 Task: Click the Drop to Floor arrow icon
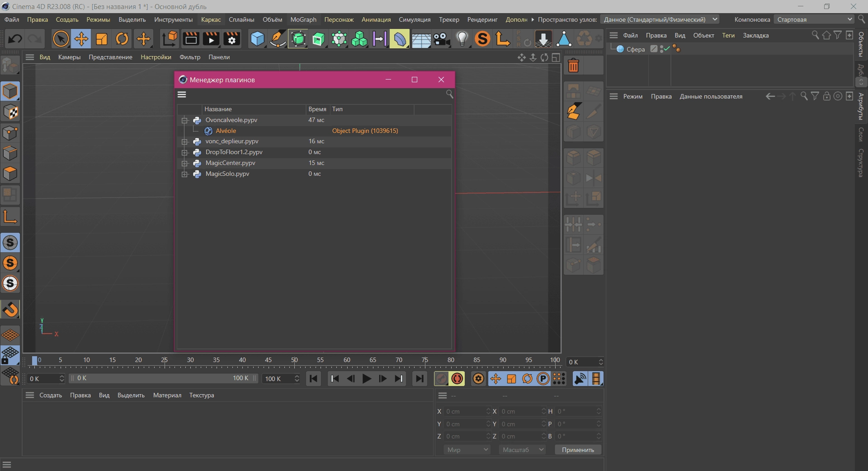(543, 39)
